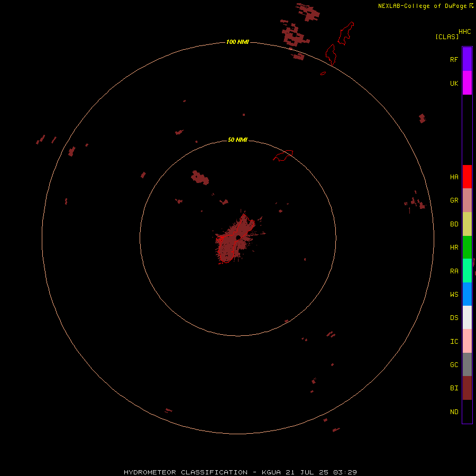Click the 'HA' legend label

coord(454,177)
